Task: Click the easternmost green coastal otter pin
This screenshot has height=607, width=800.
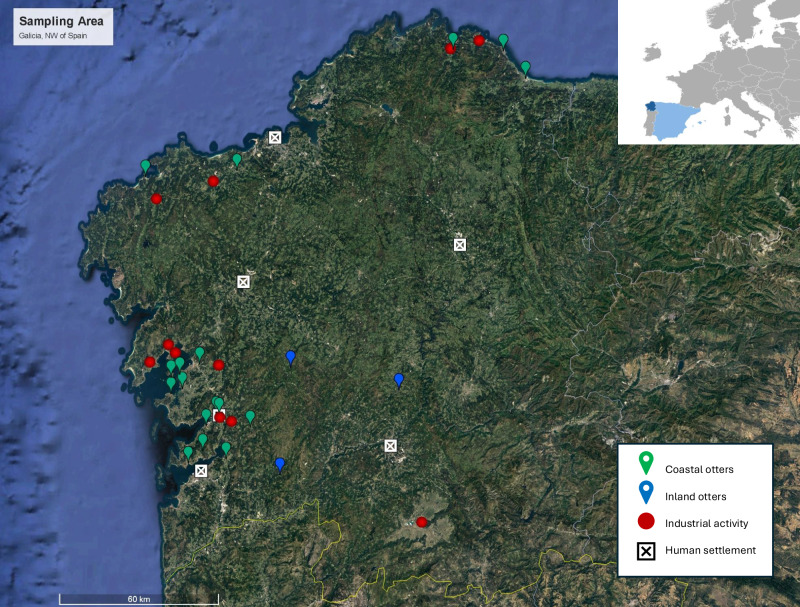Action: point(526,67)
